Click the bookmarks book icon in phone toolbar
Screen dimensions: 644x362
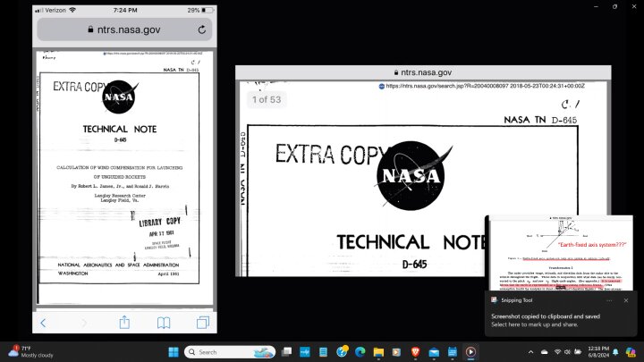164,323
